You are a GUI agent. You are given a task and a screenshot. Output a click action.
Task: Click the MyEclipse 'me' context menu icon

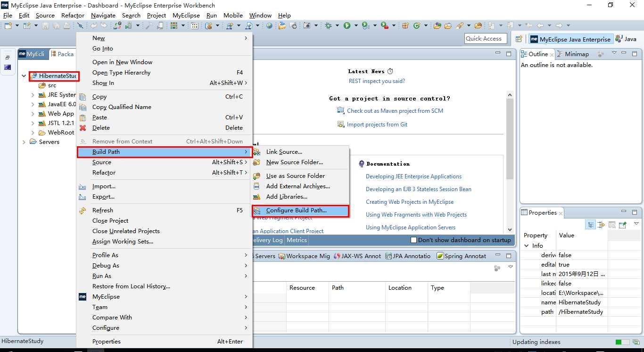pos(83,297)
